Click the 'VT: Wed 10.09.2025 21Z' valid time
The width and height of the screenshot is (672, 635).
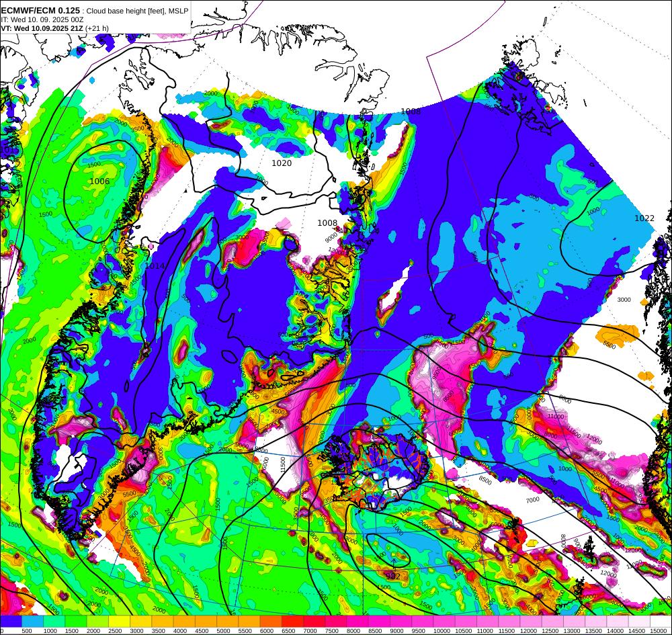pos(42,28)
